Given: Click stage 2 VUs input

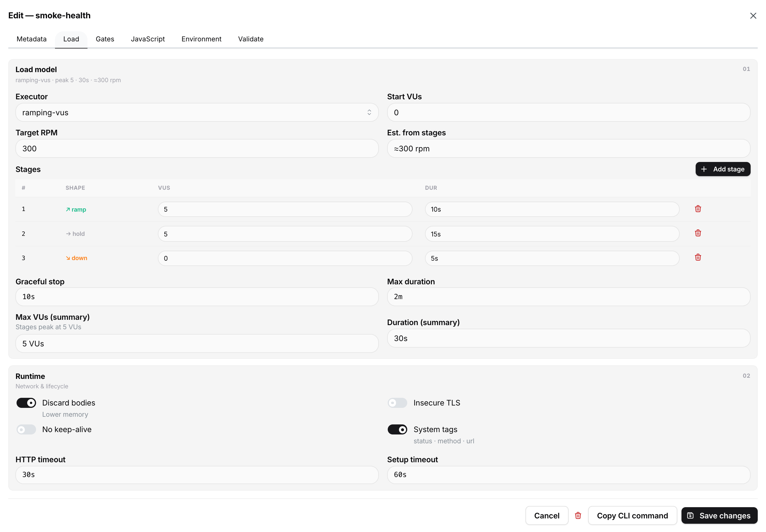Looking at the screenshot, I should 285,234.
